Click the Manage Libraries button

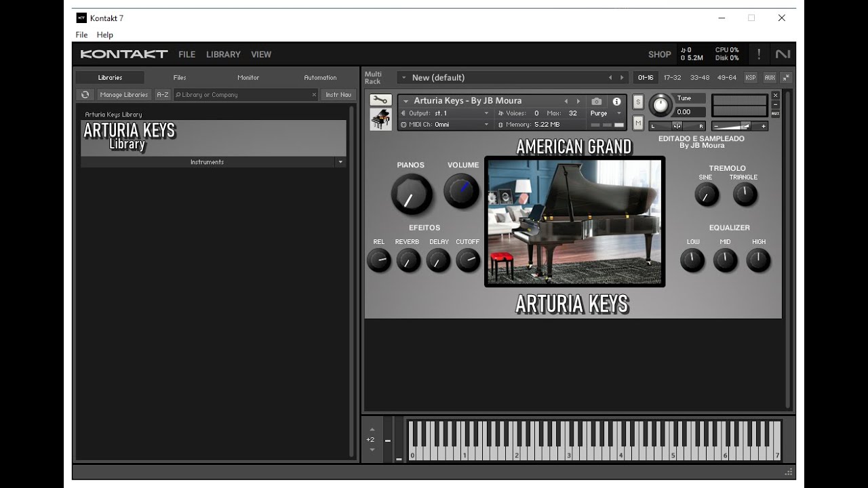[124, 95]
